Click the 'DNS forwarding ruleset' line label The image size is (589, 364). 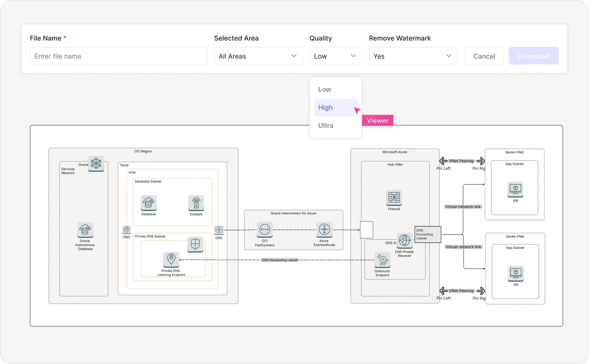coord(280,260)
